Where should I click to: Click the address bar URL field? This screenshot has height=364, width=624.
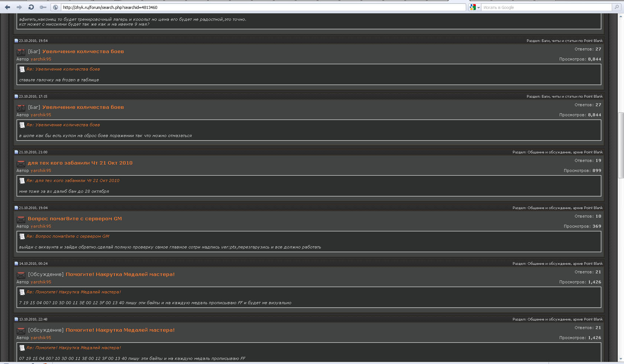point(260,7)
